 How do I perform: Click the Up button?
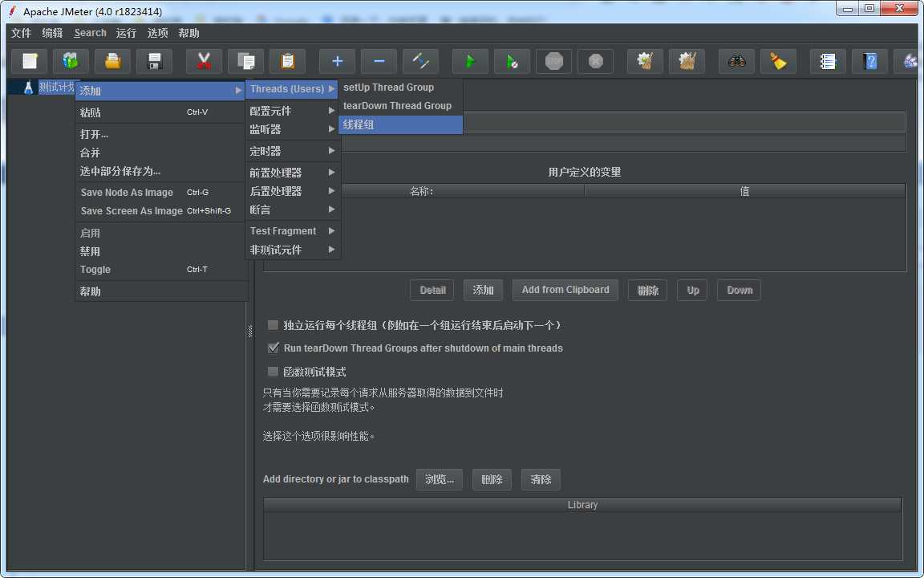[x=692, y=290]
